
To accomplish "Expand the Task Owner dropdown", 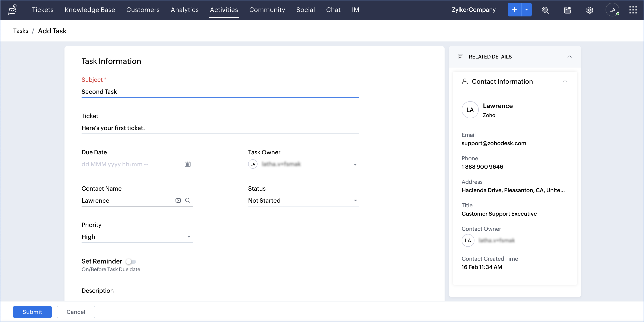I will point(355,164).
